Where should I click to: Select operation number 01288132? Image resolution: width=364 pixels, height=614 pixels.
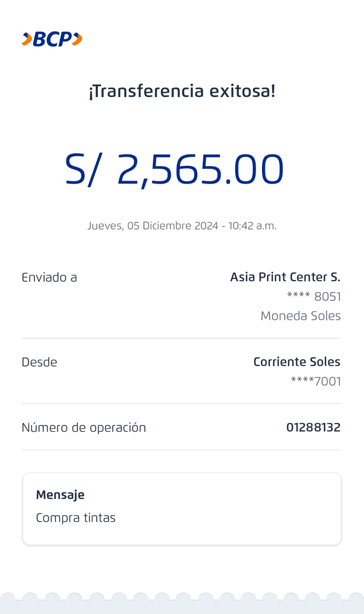[x=313, y=427]
